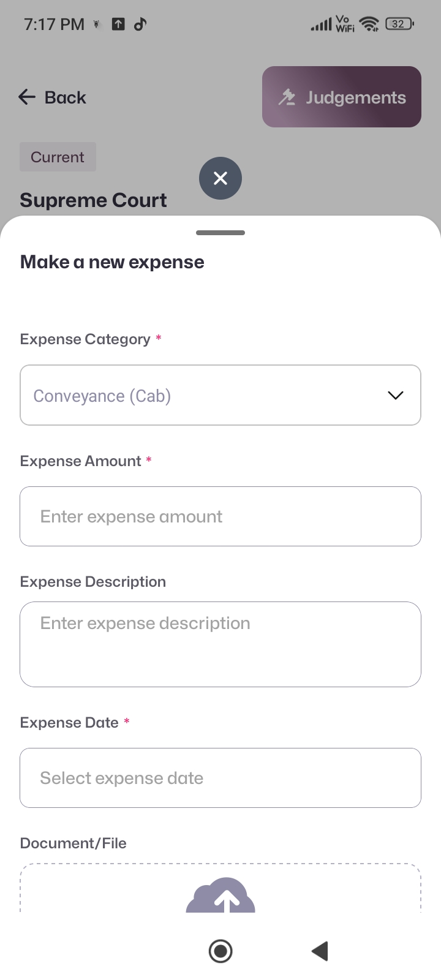Focus the Enter expense amount field
The width and height of the screenshot is (441, 980).
[221, 516]
